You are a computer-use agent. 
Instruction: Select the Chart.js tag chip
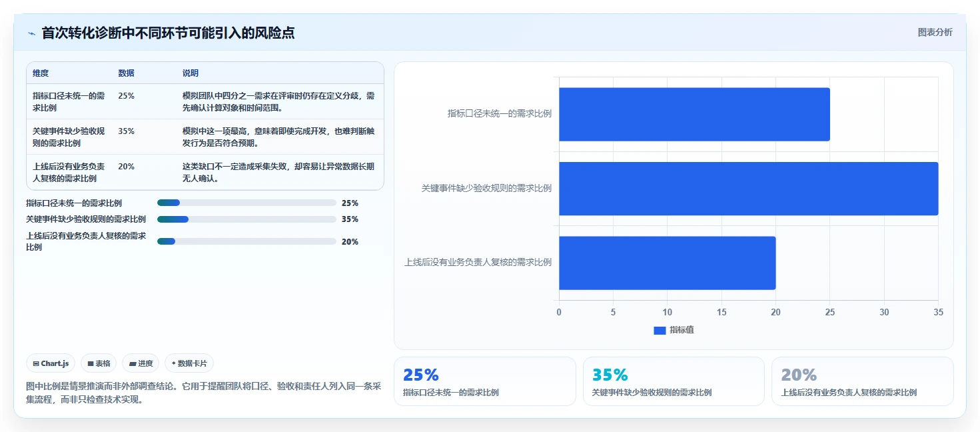(x=51, y=363)
